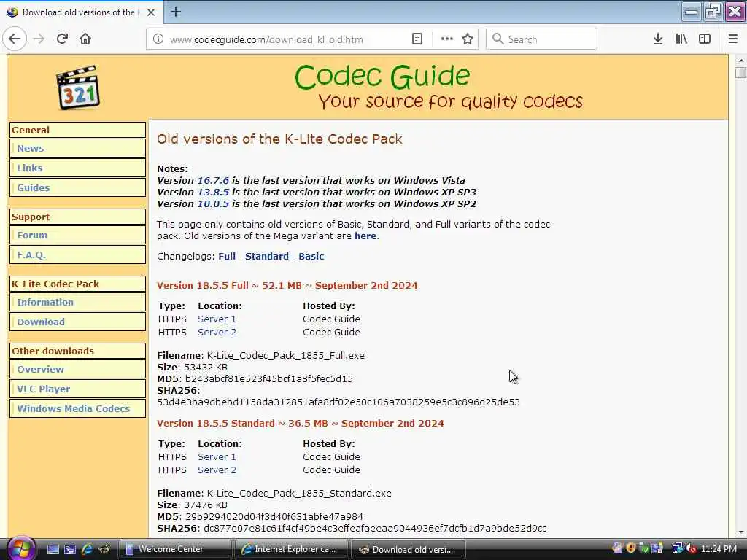Open Forum in the Support section
This screenshot has width=747, height=560.
coord(77,235)
